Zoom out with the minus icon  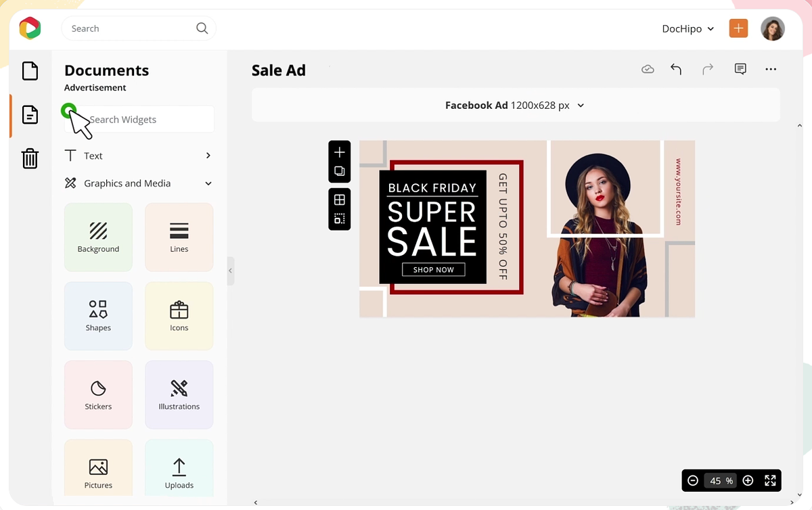point(693,480)
